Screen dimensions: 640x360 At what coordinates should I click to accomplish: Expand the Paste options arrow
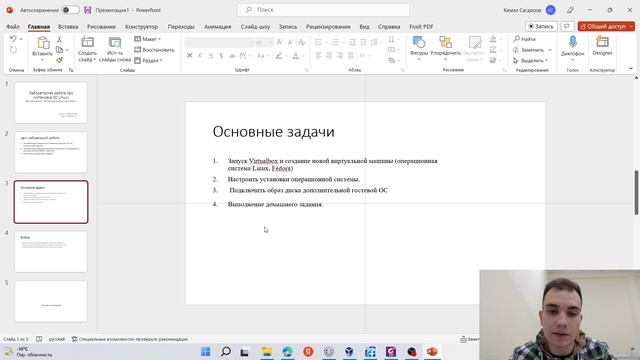42,60
